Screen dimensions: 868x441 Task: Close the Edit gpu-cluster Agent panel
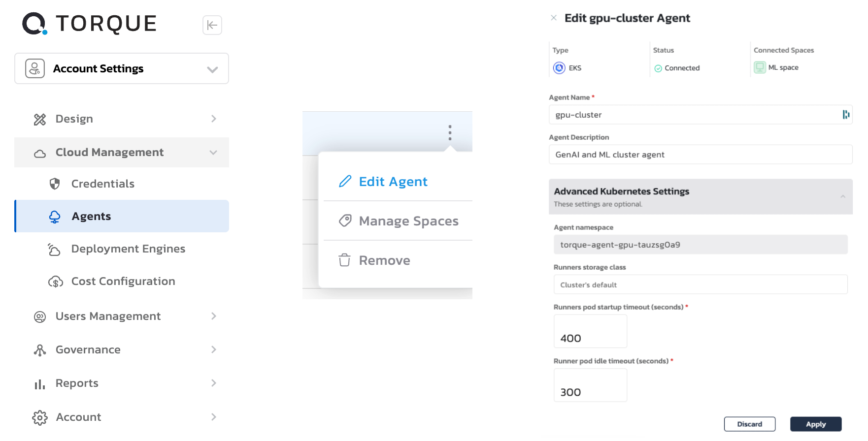coord(554,18)
